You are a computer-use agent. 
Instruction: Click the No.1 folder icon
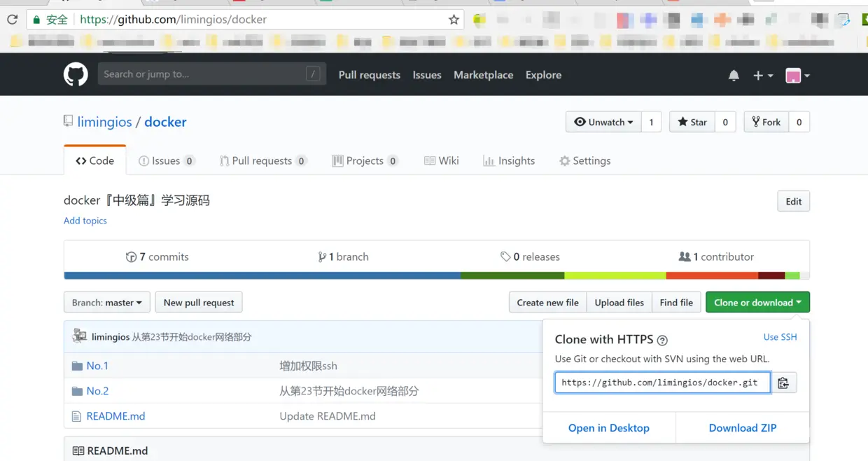tap(77, 366)
